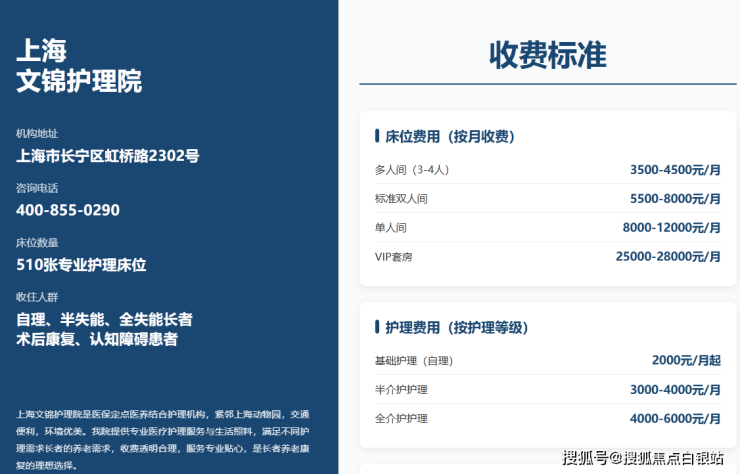Select the 收住人群 label
Image resolution: width=740 pixels, height=474 pixels.
tap(37, 297)
